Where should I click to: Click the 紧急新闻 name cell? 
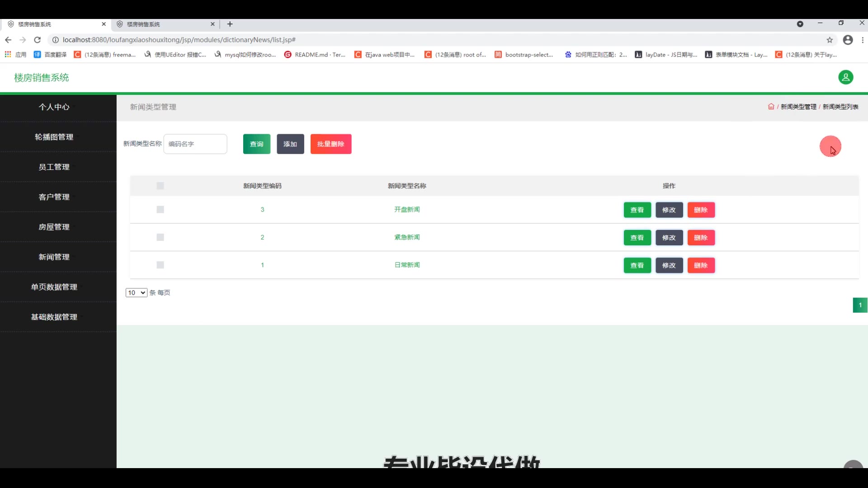407,237
